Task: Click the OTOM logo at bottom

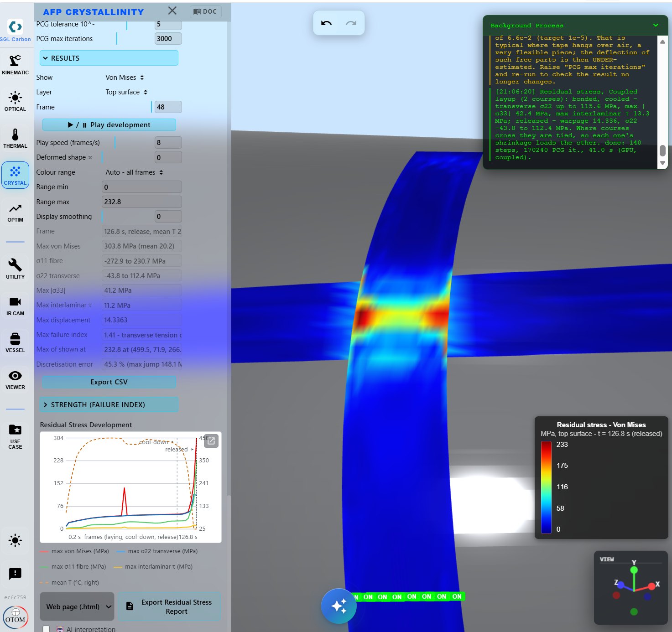Action: point(16,618)
